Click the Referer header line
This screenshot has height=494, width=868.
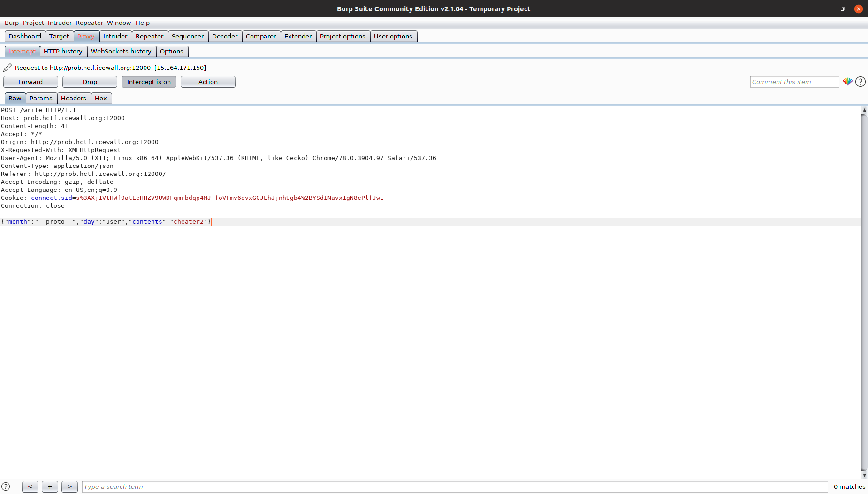[84, 174]
